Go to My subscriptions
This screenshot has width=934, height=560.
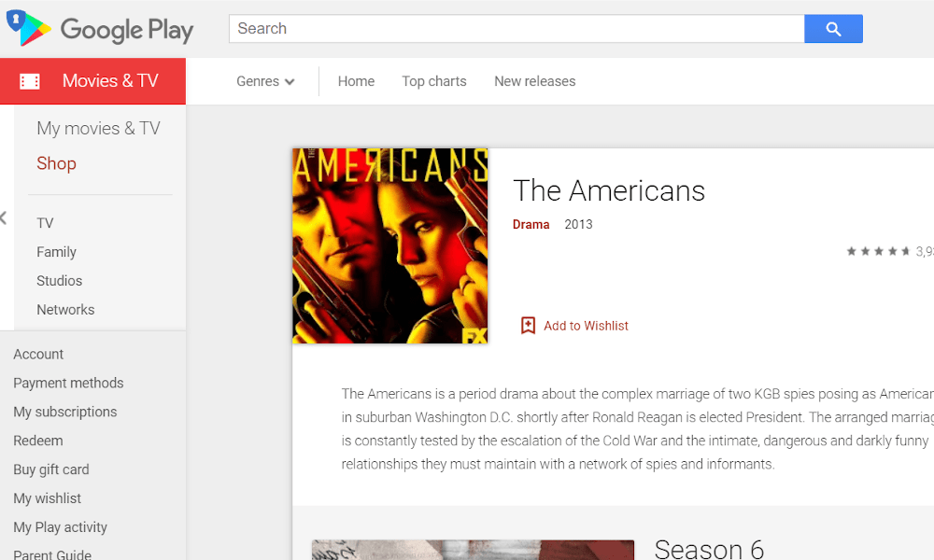(65, 412)
